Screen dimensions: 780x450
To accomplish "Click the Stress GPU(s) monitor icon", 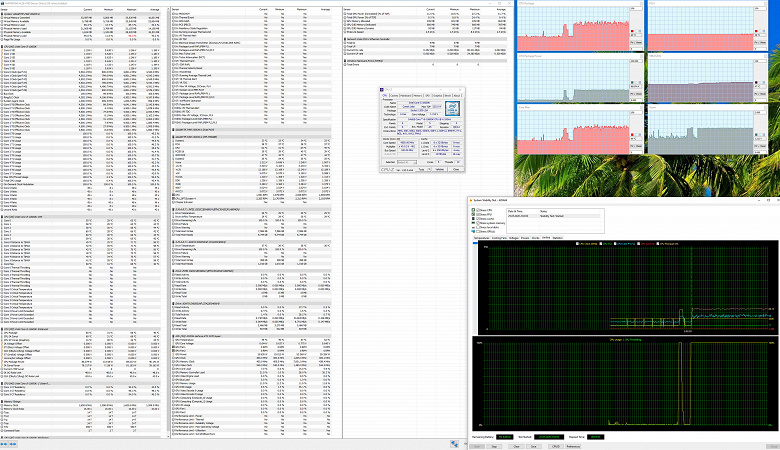I will point(473,231).
